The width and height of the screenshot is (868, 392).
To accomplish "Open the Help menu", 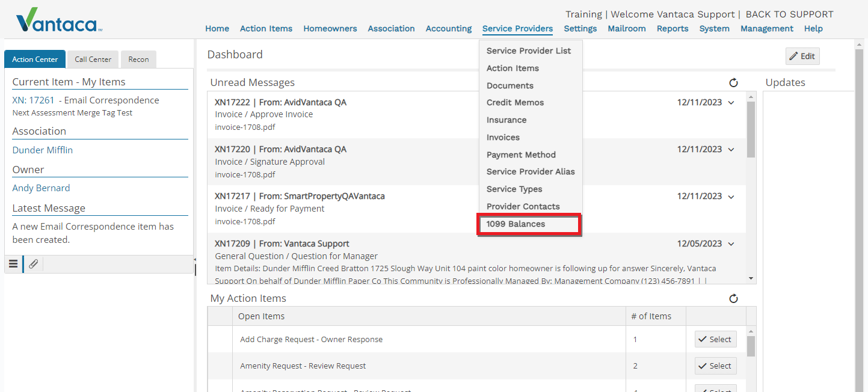I will pyautogui.click(x=813, y=28).
